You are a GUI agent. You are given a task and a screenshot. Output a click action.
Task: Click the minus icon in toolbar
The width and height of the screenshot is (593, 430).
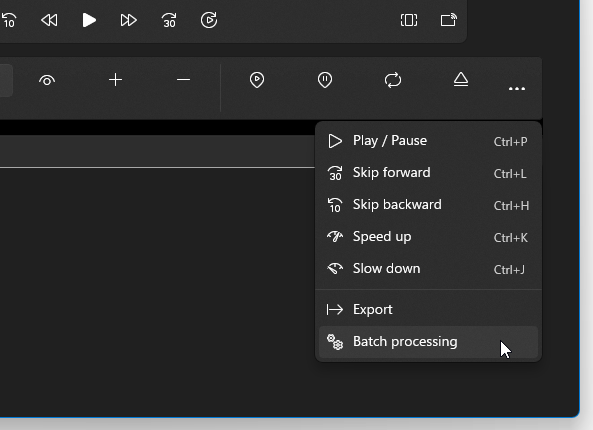tap(183, 80)
